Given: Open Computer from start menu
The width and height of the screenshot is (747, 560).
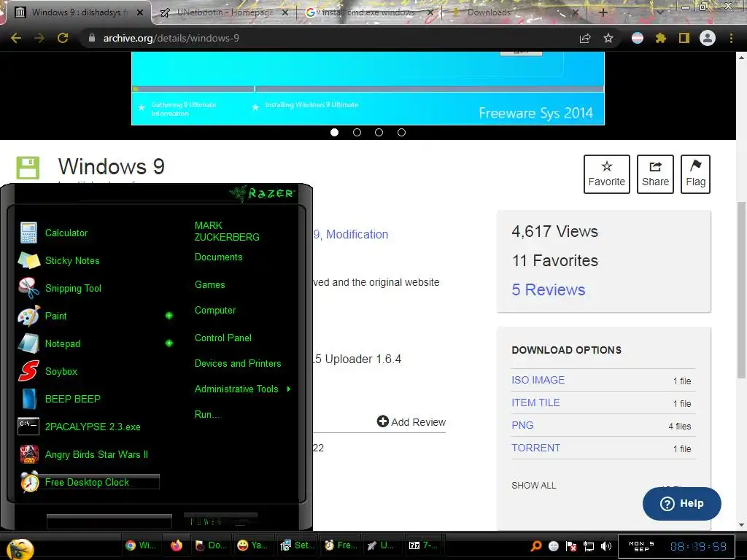Looking at the screenshot, I should click(x=215, y=310).
